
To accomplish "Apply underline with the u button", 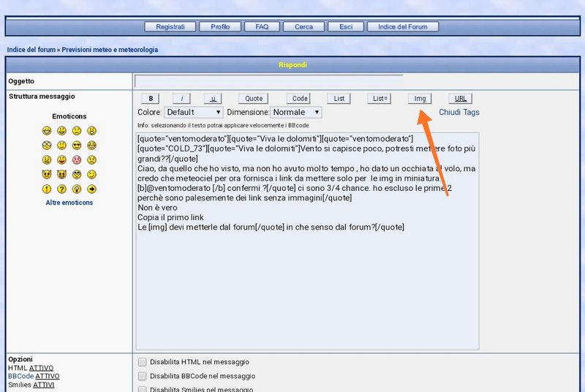I will (213, 99).
